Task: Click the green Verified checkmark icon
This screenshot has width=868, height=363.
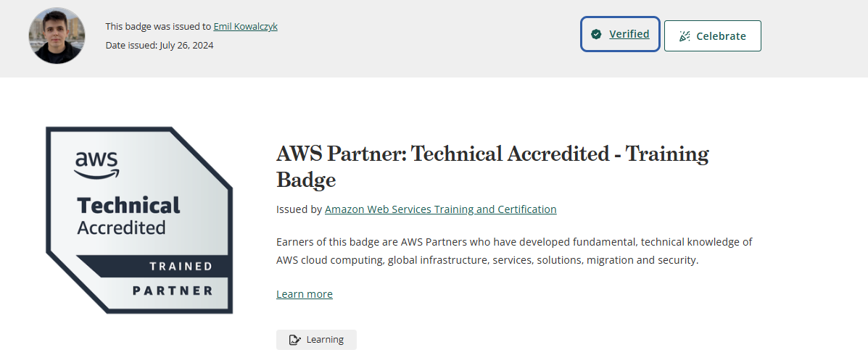Action: pos(596,34)
